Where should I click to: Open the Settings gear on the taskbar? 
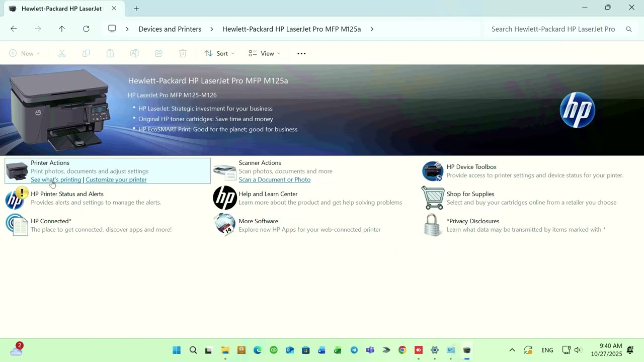[435, 350]
